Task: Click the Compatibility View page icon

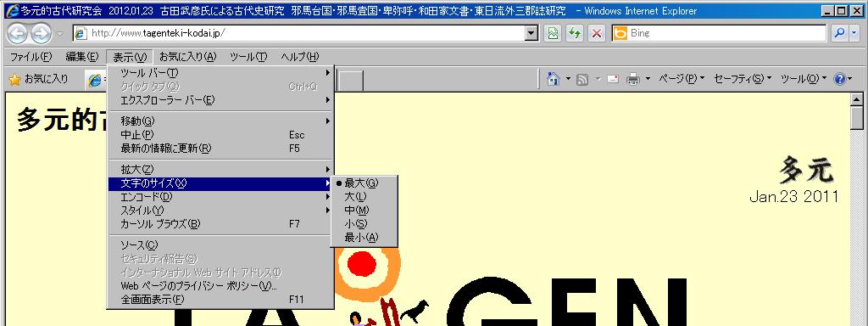Action: [553, 33]
